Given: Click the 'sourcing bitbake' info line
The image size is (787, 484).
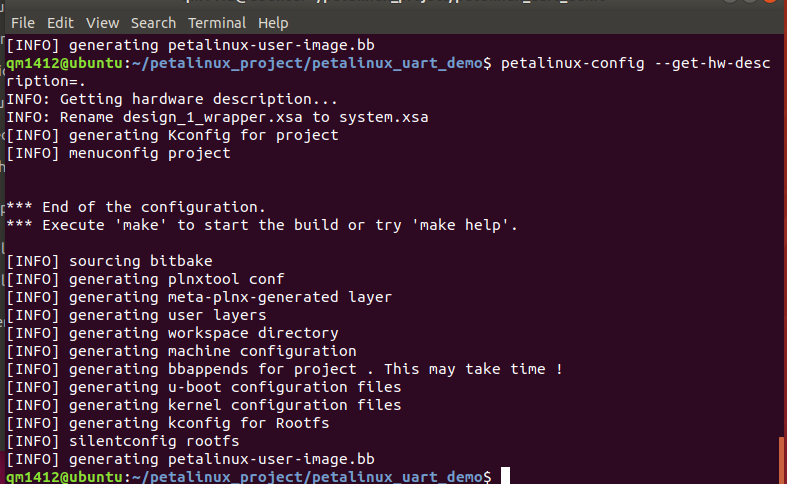Looking at the screenshot, I should point(109,261).
